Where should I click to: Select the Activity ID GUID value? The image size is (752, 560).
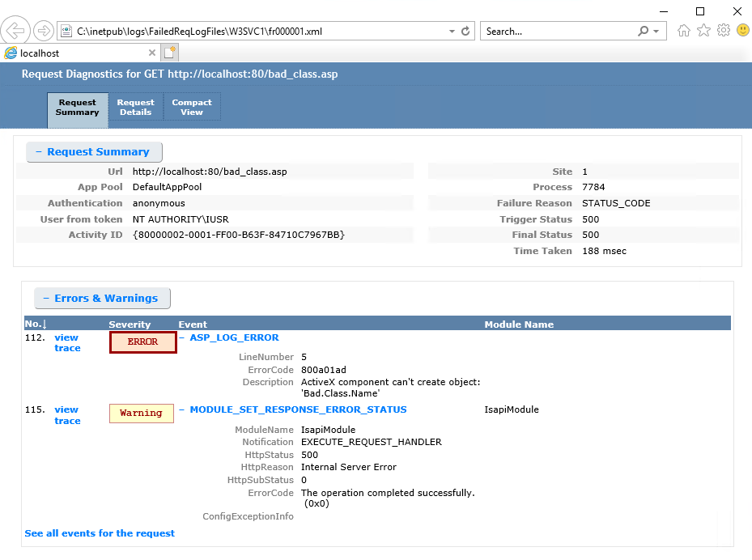tap(239, 235)
